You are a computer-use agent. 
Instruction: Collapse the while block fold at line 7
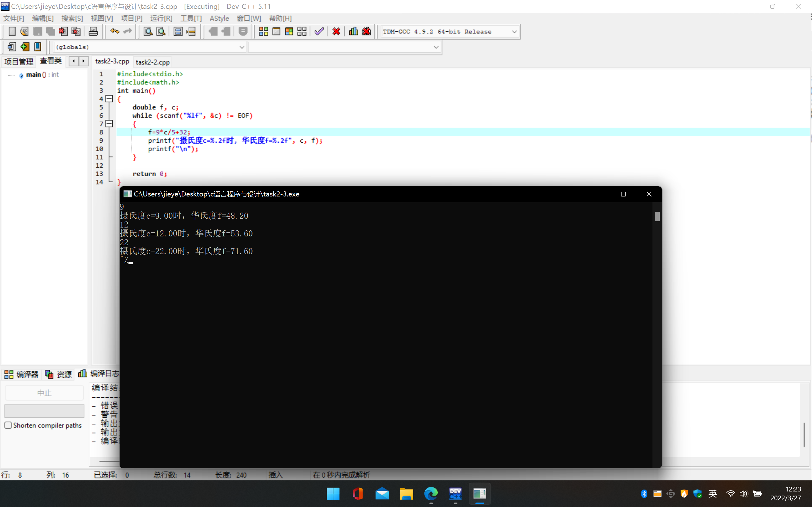109,124
